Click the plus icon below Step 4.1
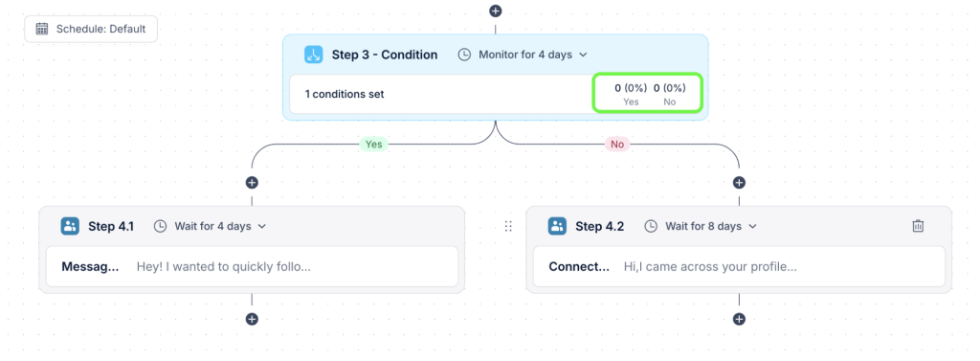980x361 pixels. click(x=252, y=319)
